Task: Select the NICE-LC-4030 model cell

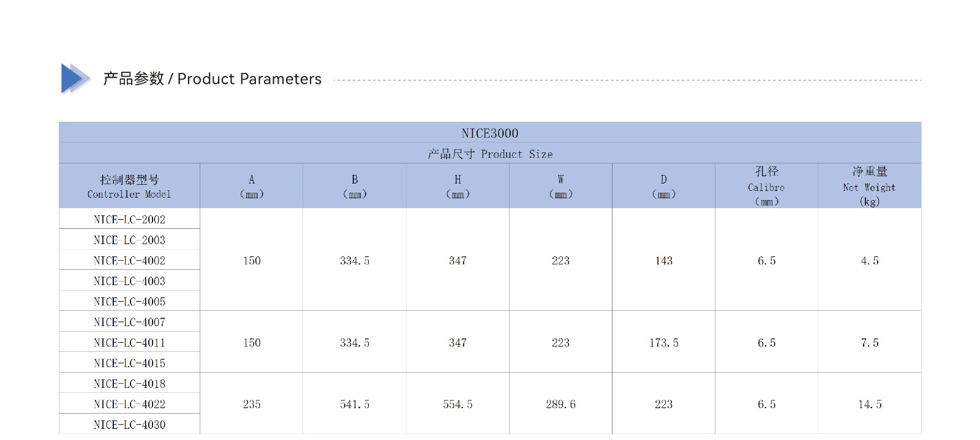Action: (x=129, y=424)
